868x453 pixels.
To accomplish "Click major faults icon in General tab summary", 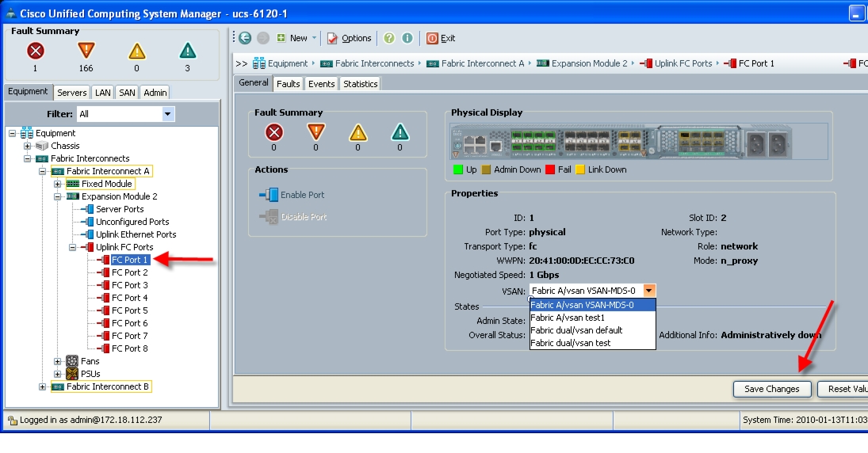I will [315, 132].
